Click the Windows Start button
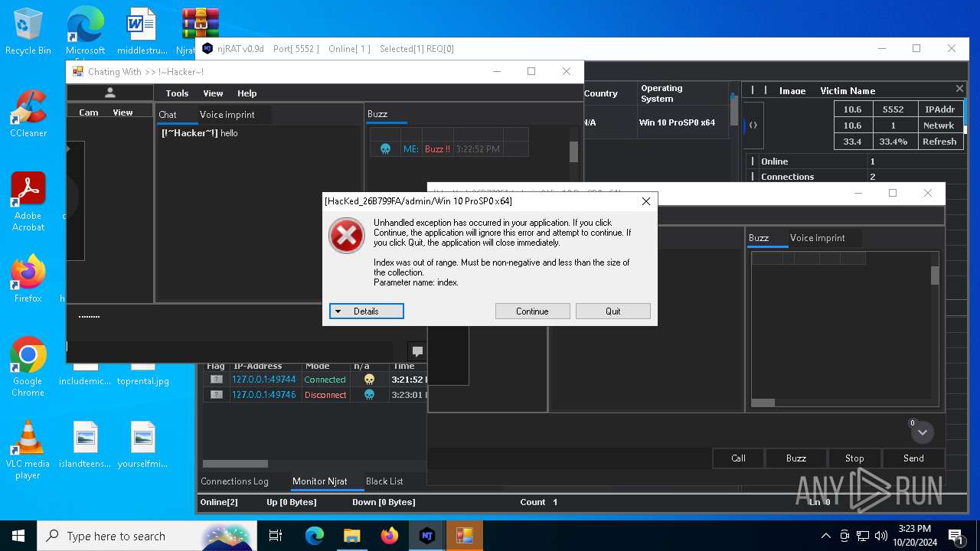Viewport: 980px width, 551px height. coord(18,536)
